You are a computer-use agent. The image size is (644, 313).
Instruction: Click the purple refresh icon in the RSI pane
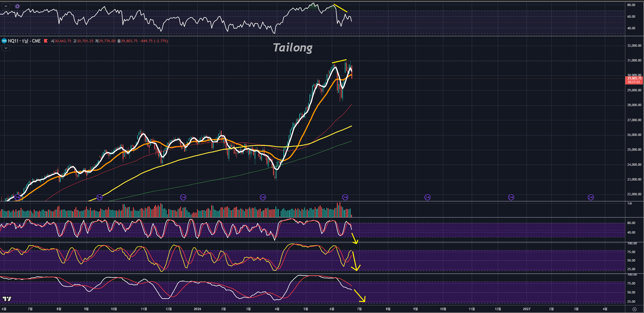17,6
